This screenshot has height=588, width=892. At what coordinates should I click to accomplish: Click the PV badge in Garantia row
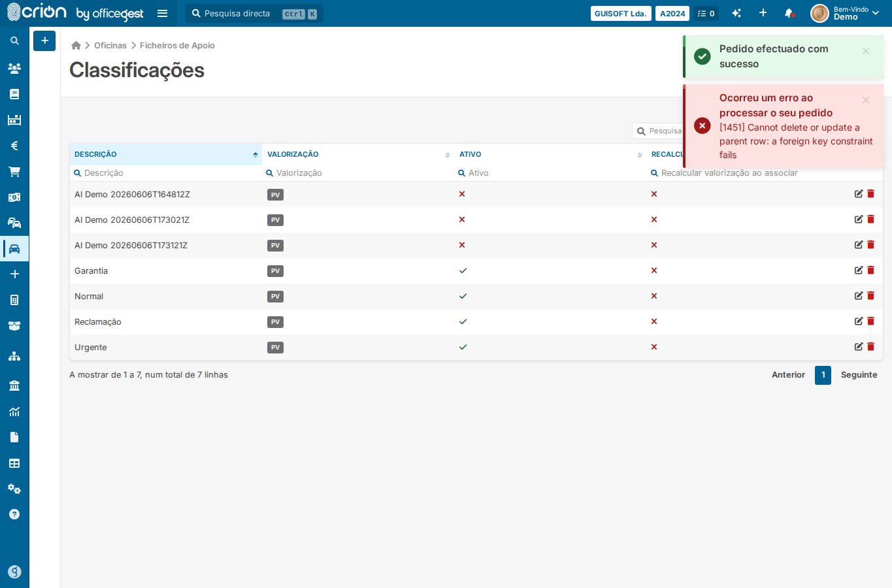tap(275, 271)
